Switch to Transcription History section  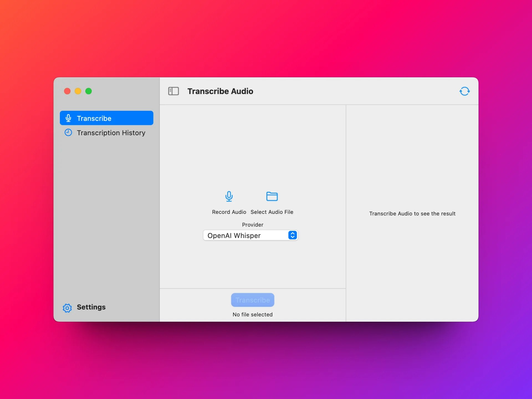point(111,133)
